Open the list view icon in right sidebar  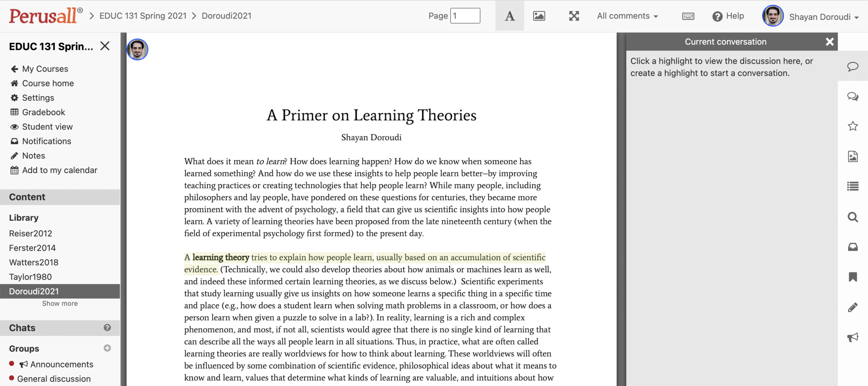(853, 187)
